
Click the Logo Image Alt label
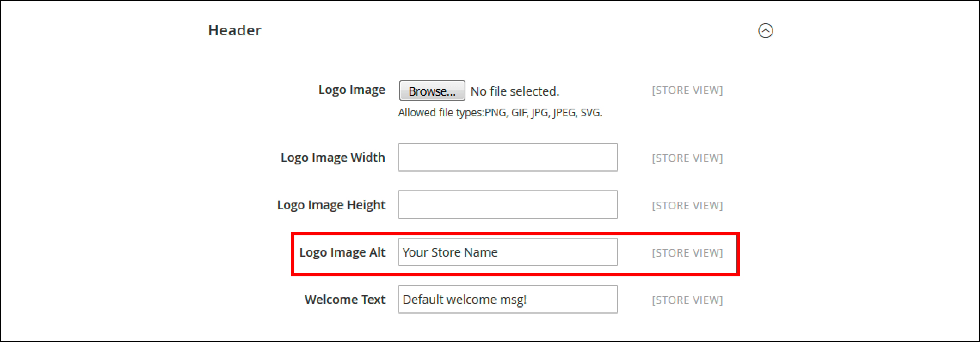click(x=342, y=253)
